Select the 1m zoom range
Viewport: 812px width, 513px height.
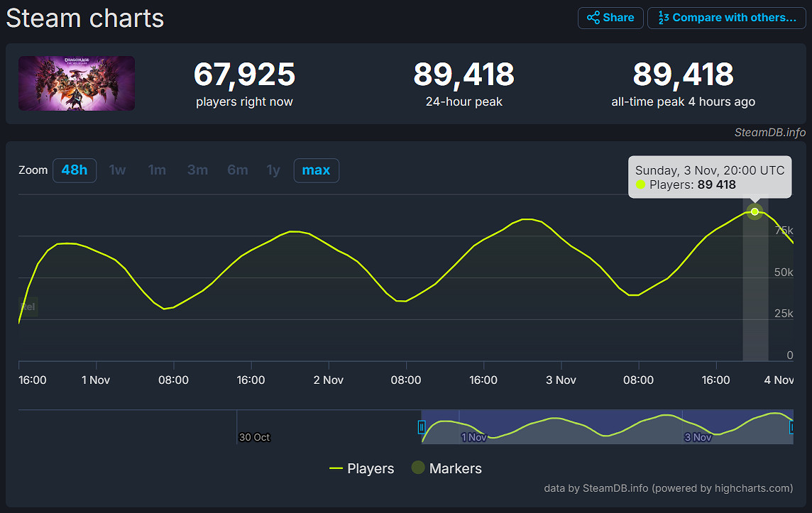(x=157, y=170)
